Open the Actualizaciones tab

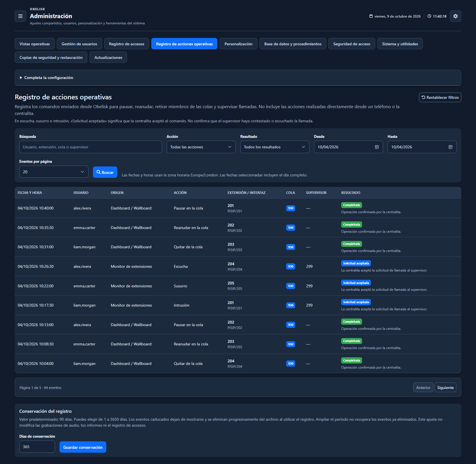pos(108,57)
